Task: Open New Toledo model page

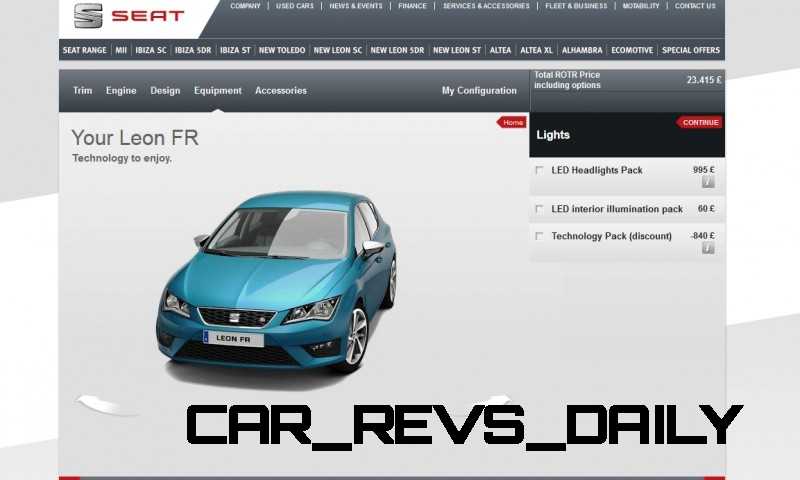Action: click(282, 50)
